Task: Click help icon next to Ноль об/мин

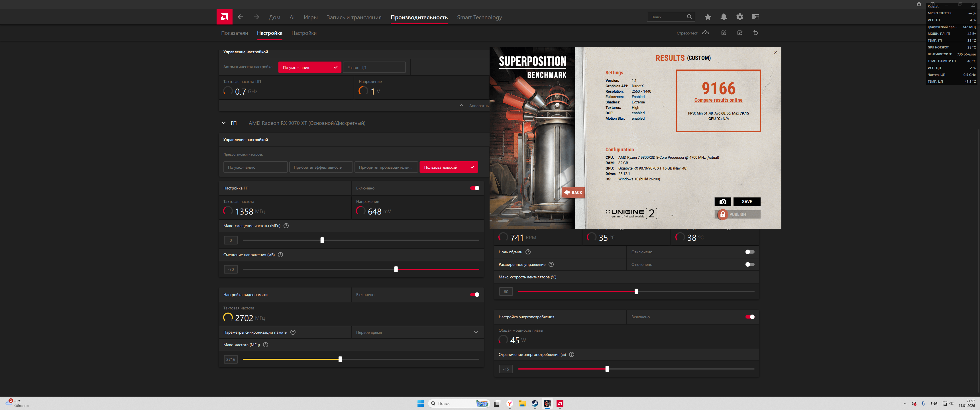Action: (528, 252)
